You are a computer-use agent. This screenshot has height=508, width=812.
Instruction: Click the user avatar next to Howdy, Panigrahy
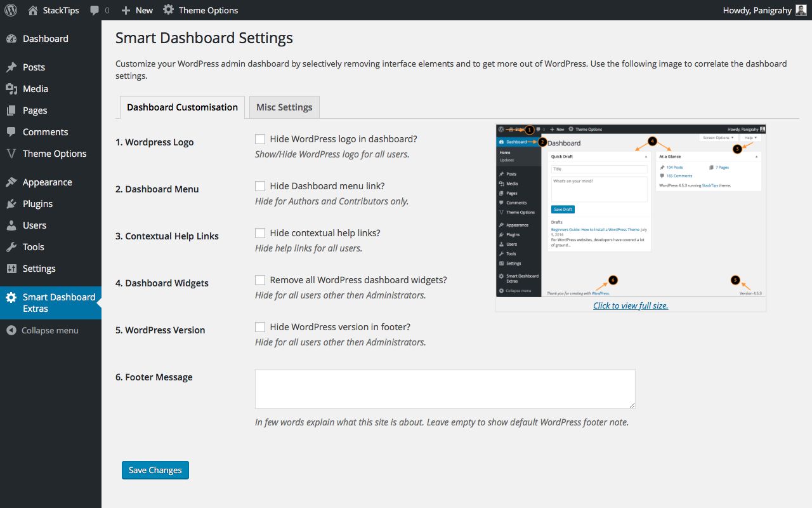pyautogui.click(x=801, y=10)
